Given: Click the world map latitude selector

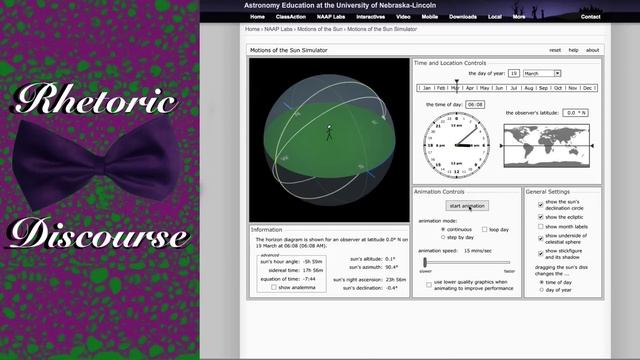Looking at the screenshot, I should pyautogui.click(x=547, y=146).
